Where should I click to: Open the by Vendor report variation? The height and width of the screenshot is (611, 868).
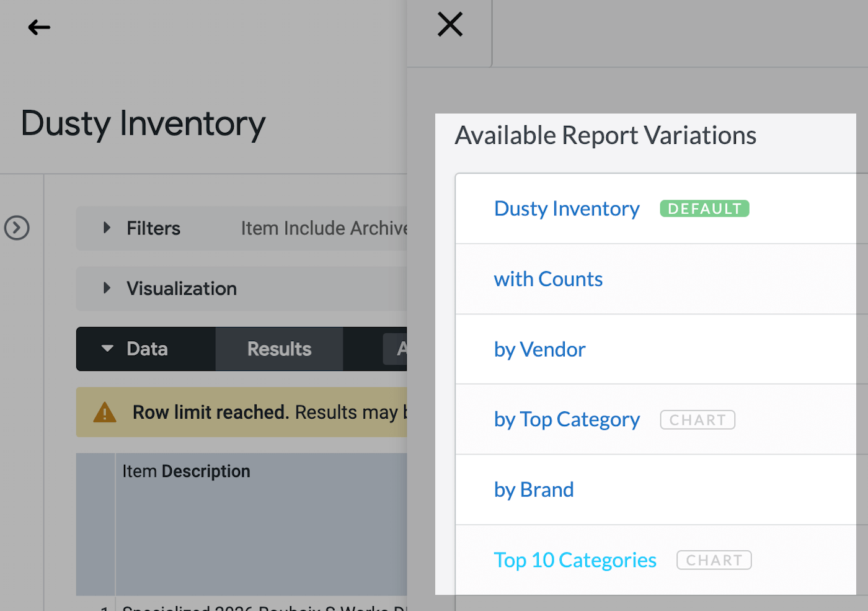[x=539, y=349]
